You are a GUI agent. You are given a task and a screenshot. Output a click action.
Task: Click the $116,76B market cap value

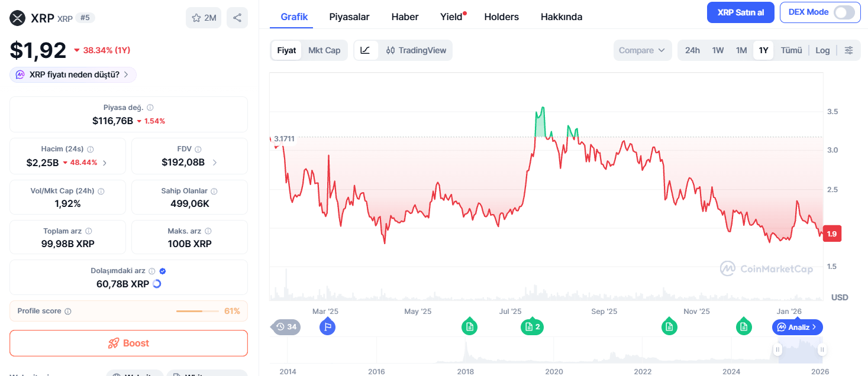click(112, 121)
